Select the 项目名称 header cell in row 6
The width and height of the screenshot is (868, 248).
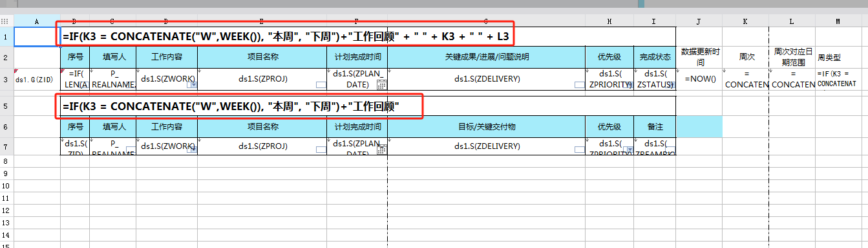click(262, 126)
